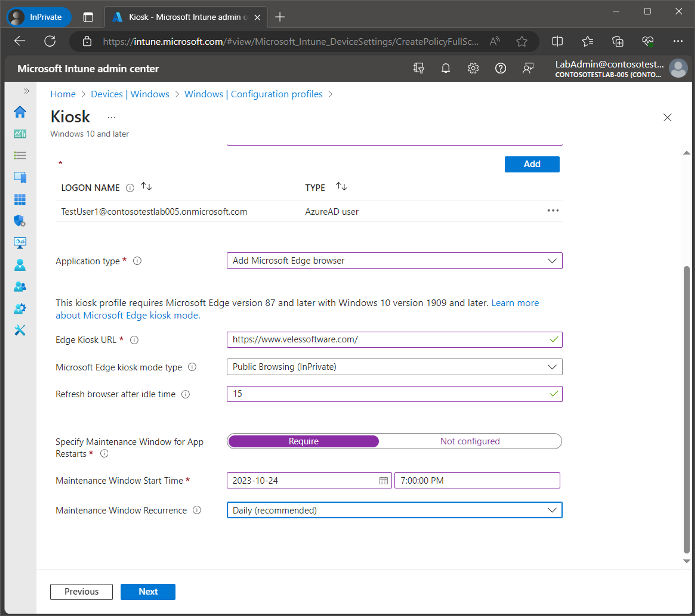Screen dimensions: 695x616
Task: Open Reports monitor icon in sidebar
Action: 20,243
